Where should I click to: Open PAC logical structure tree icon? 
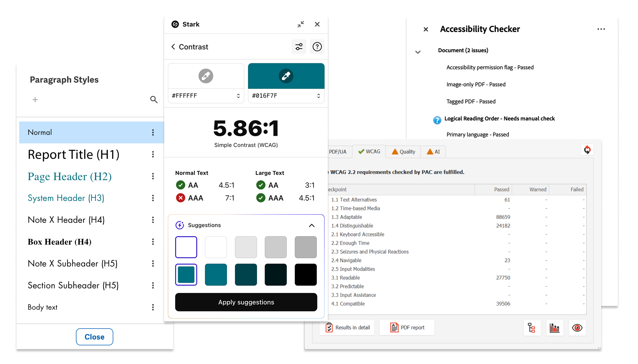pos(532,328)
